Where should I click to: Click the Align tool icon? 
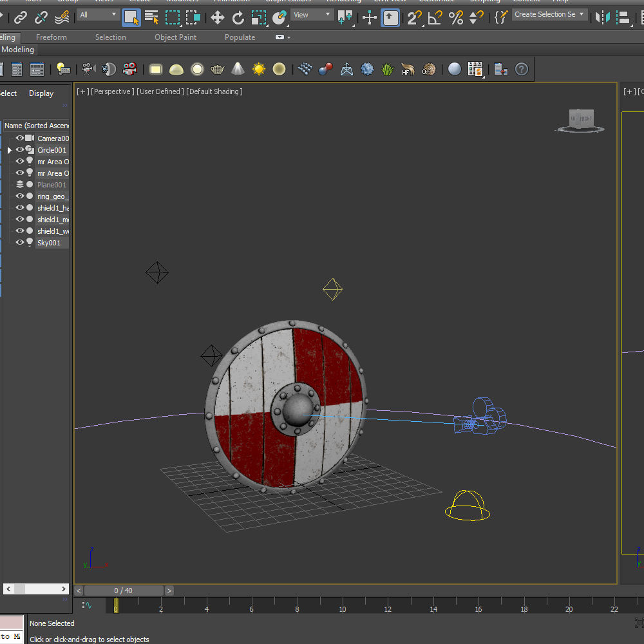pyautogui.click(x=624, y=17)
